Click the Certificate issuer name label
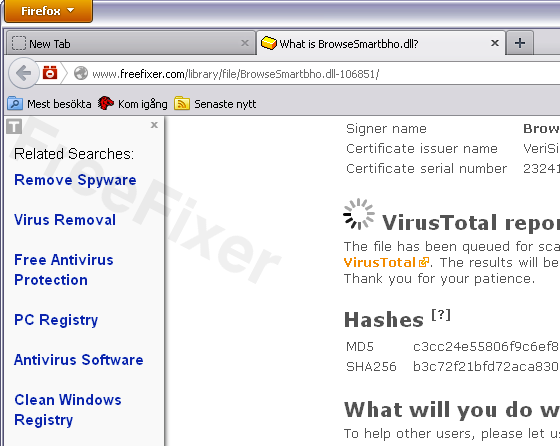This screenshot has width=560, height=446. pyautogui.click(x=422, y=149)
